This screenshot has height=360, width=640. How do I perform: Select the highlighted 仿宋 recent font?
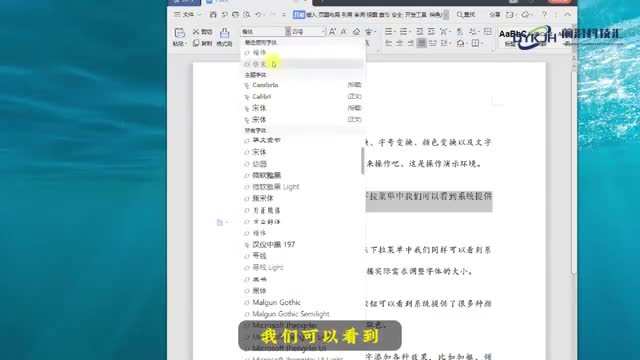point(302,64)
